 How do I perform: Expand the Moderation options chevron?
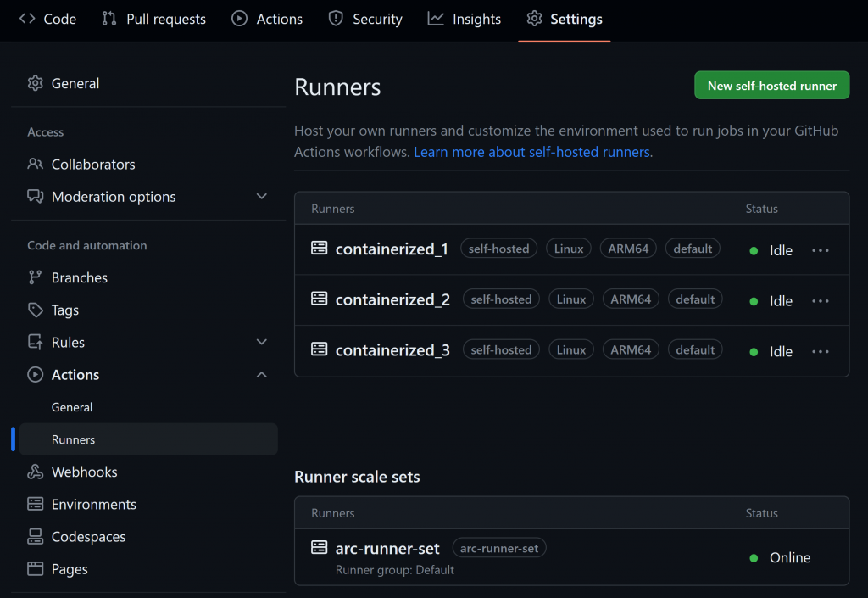(x=262, y=197)
